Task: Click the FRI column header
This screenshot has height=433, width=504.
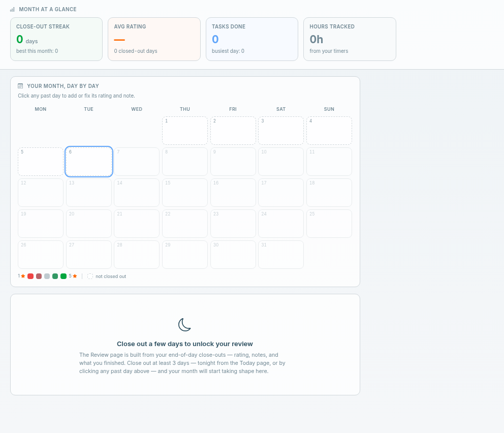Action: (x=233, y=109)
